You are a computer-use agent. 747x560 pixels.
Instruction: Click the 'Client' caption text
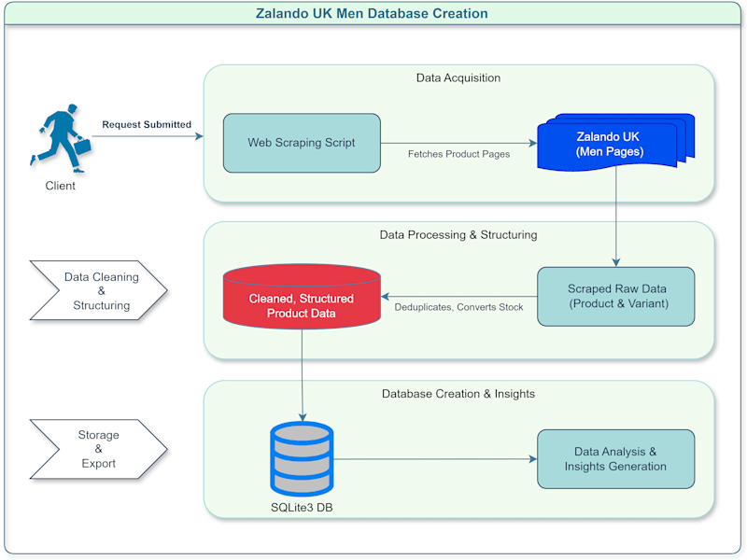pyautogui.click(x=60, y=186)
